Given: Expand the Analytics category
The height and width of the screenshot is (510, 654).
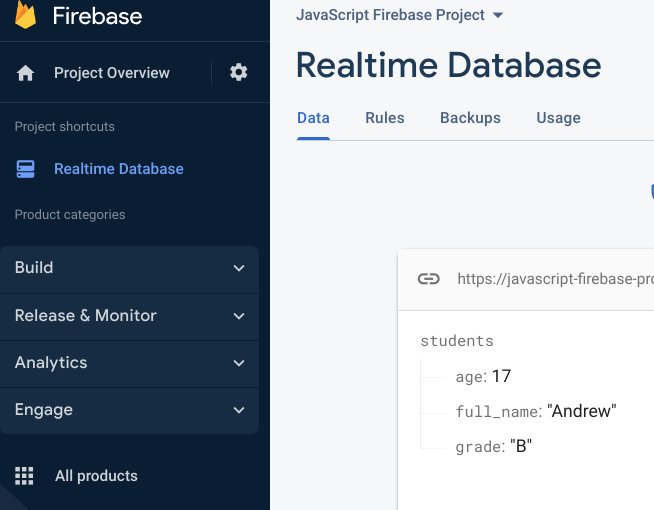Looking at the screenshot, I should pos(129,363).
